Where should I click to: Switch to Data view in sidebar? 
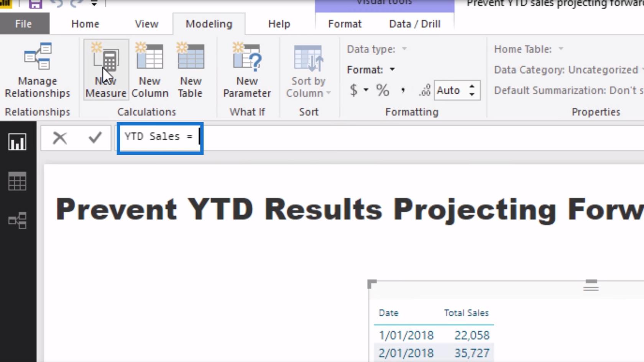coord(17,181)
